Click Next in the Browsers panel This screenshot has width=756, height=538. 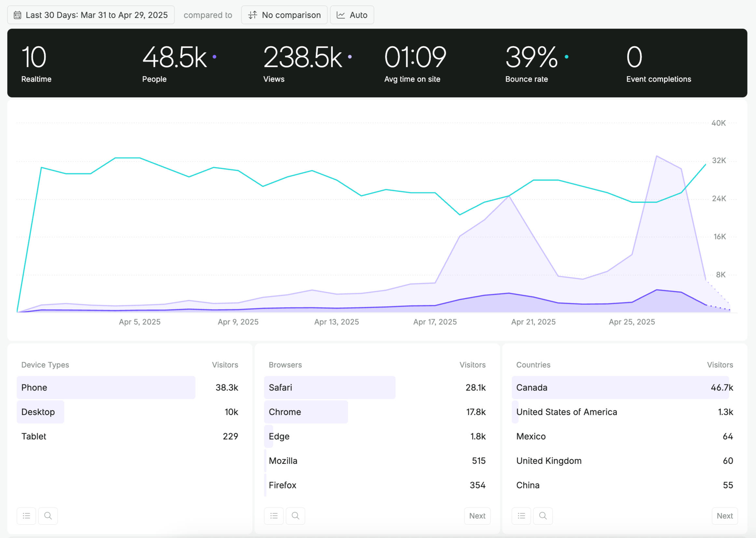(477, 516)
